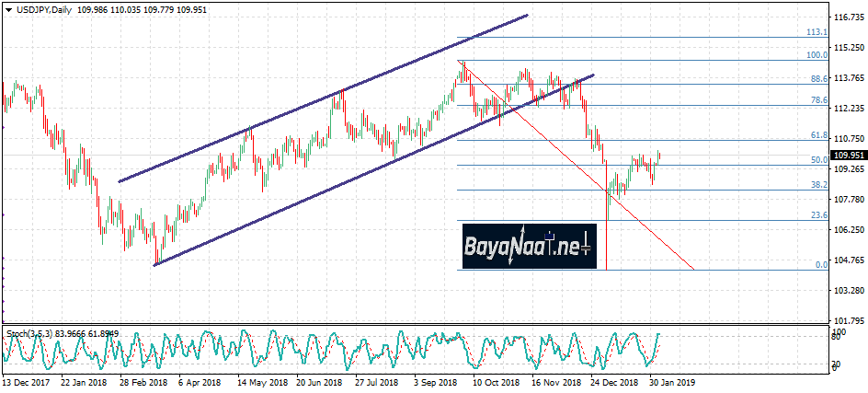Click the 3 Sep 2018 date label
Image resolution: width=868 pixels, height=393 pixels.
coord(434,381)
